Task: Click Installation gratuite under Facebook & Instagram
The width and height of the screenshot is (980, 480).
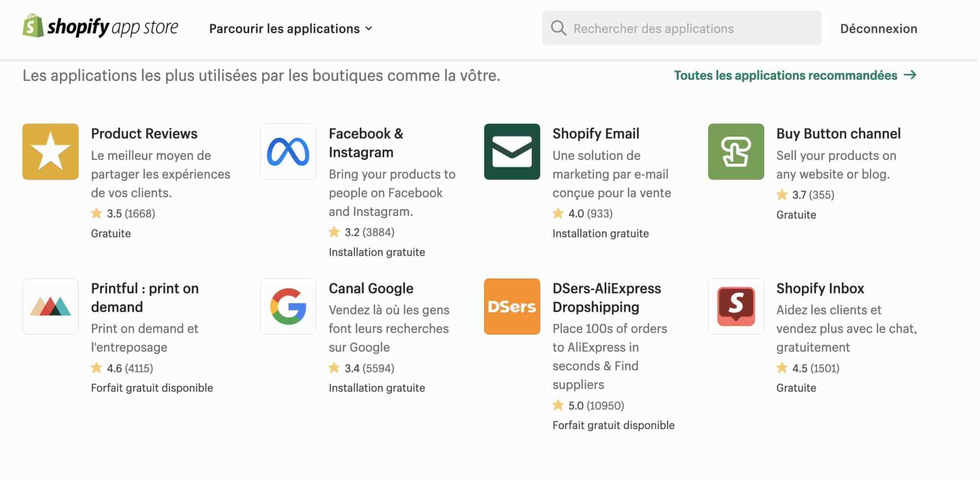Action: tap(377, 252)
